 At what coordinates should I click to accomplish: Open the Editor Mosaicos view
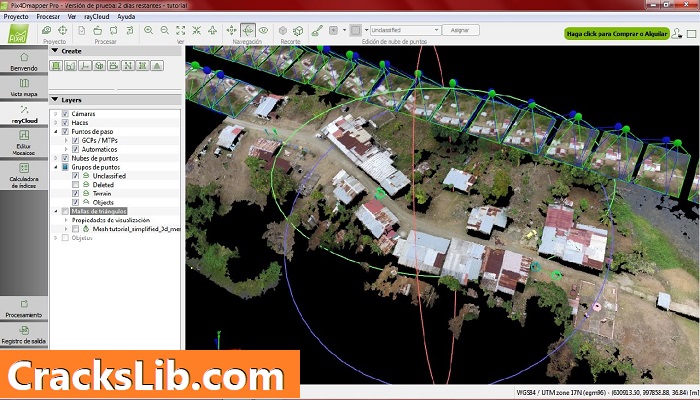tap(24, 142)
